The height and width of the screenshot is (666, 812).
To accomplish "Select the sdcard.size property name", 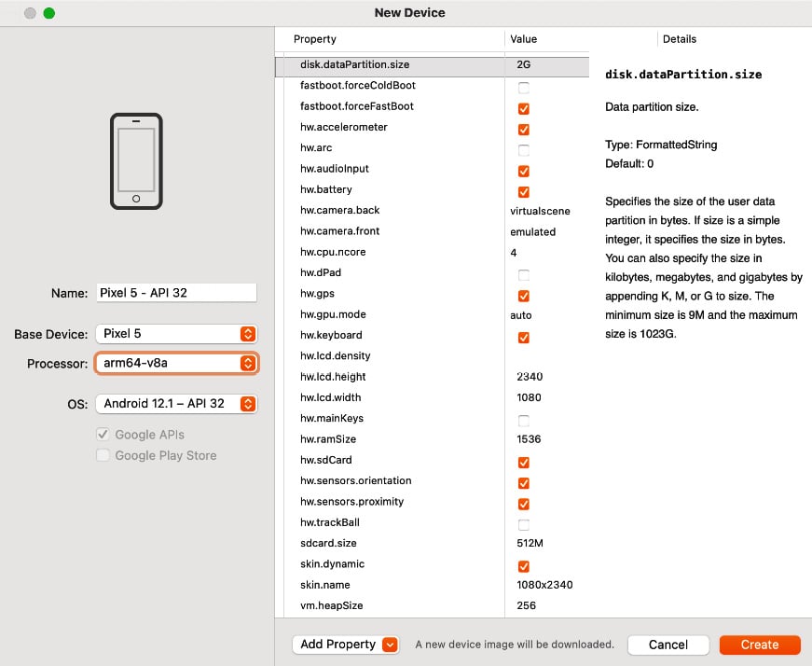I will 328,543.
